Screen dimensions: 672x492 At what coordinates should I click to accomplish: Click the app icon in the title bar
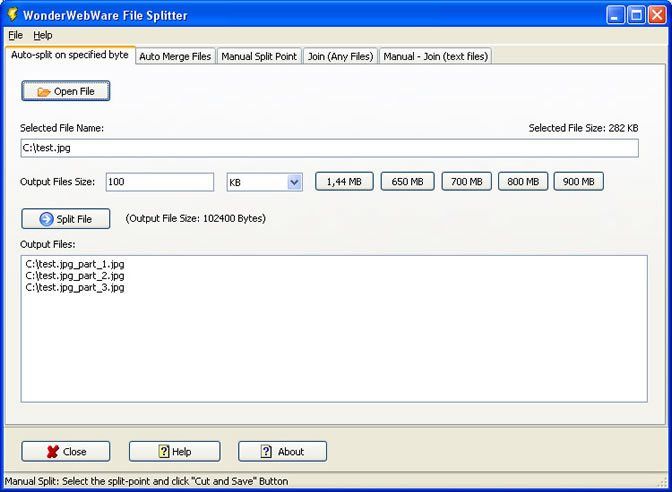[x=12, y=15]
